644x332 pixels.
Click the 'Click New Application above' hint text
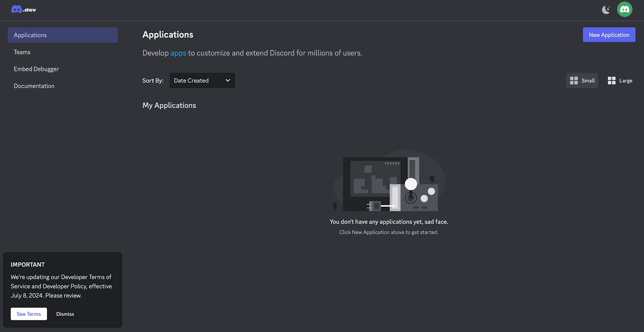[x=389, y=232]
